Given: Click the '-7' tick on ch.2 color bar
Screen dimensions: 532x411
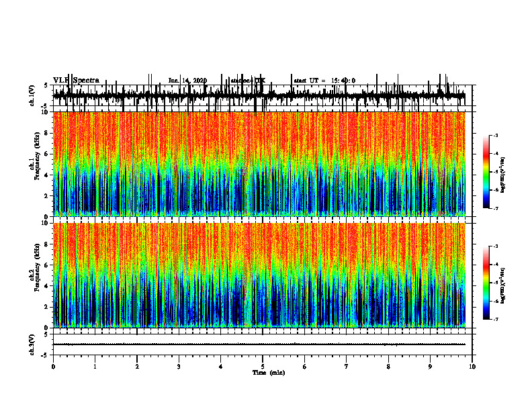Looking at the screenshot, I should tap(496, 320).
